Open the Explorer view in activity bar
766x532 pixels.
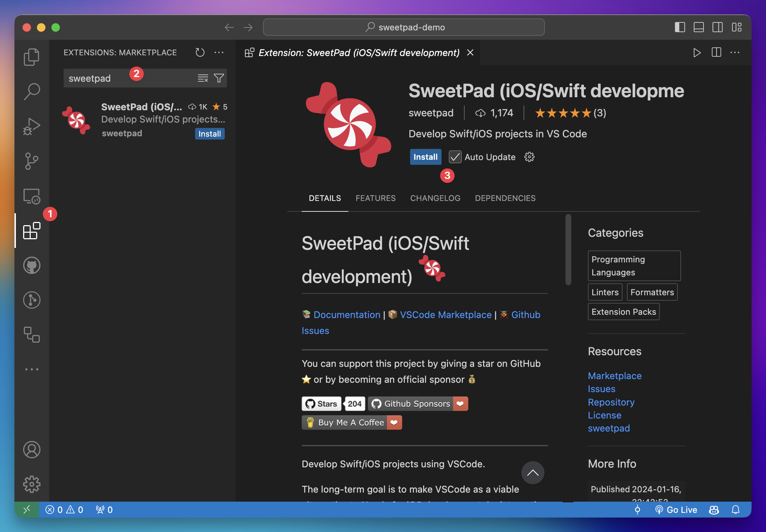point(31,57)
